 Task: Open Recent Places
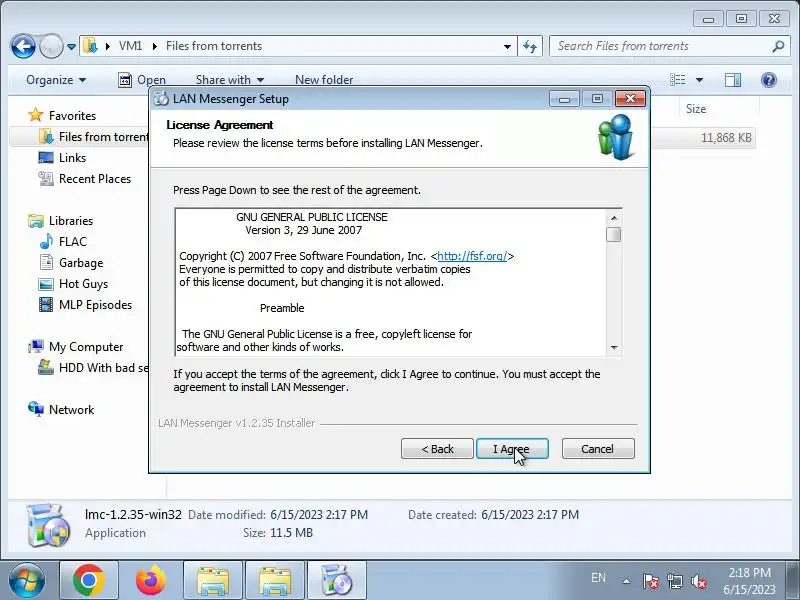click(x=95, y=179)
